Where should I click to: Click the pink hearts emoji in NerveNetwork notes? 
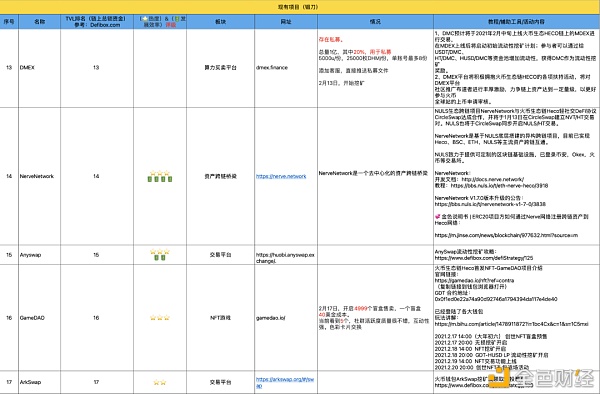(x=437, y=217)
